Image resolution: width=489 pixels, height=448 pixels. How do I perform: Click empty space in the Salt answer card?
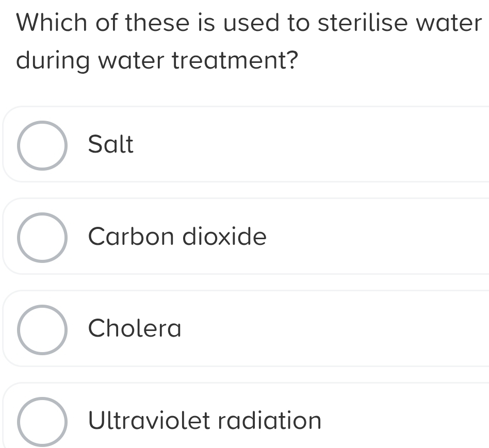pyautogui.click(x=309, y=144)
